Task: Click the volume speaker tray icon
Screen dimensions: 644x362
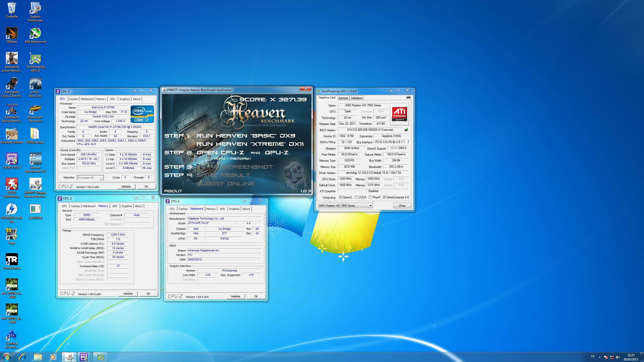Action: tap(618, 357)
